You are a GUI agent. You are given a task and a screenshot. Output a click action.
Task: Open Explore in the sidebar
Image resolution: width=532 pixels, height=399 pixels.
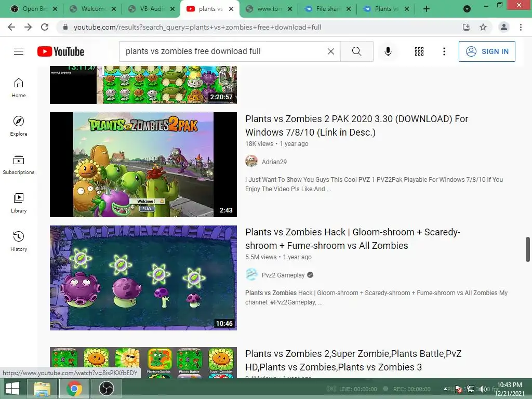point(19,126)
